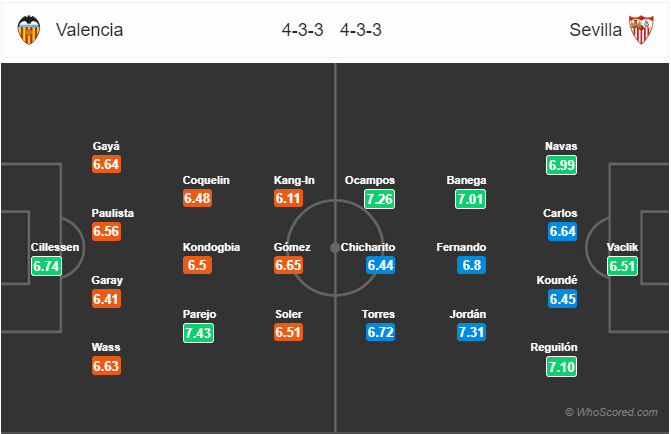This screenshot has height=434, width=671.
Task: Click Jordán's 7.31 rating badge
Action: [x=471, y=332]
